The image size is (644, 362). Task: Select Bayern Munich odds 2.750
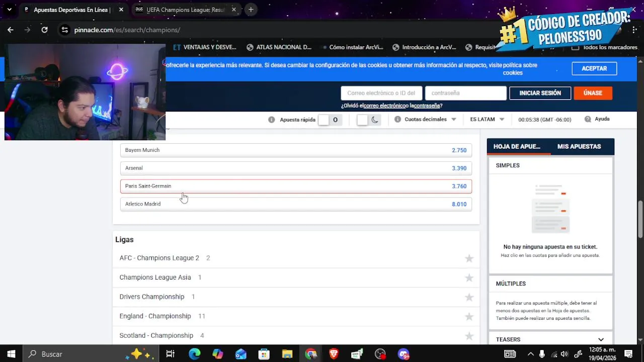pos(296,150)
